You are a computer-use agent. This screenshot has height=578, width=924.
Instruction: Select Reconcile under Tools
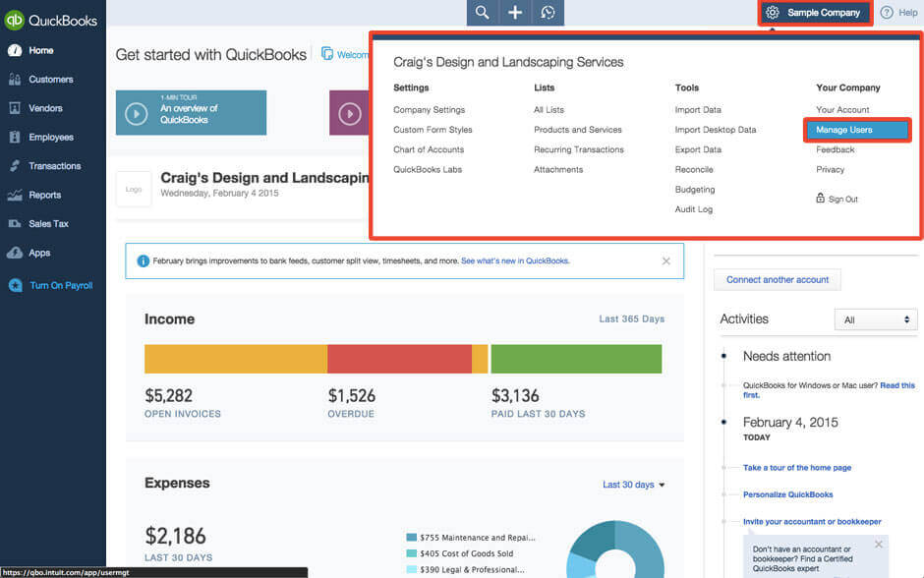(694, 170)
